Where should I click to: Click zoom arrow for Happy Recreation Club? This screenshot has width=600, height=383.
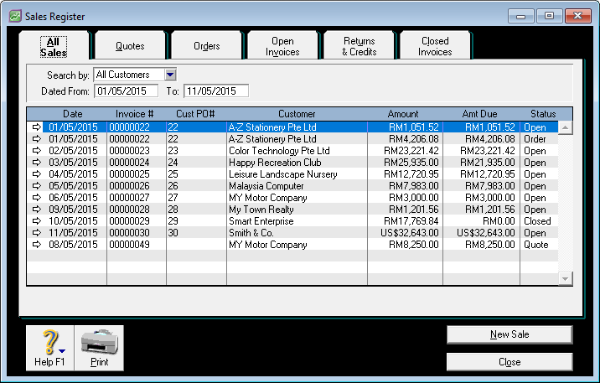36,162
